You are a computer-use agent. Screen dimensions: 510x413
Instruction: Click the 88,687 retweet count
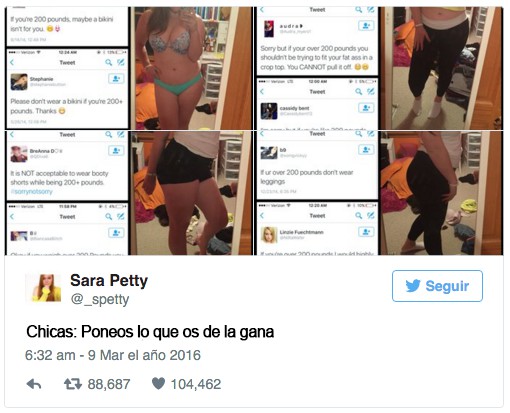(109, 384)
